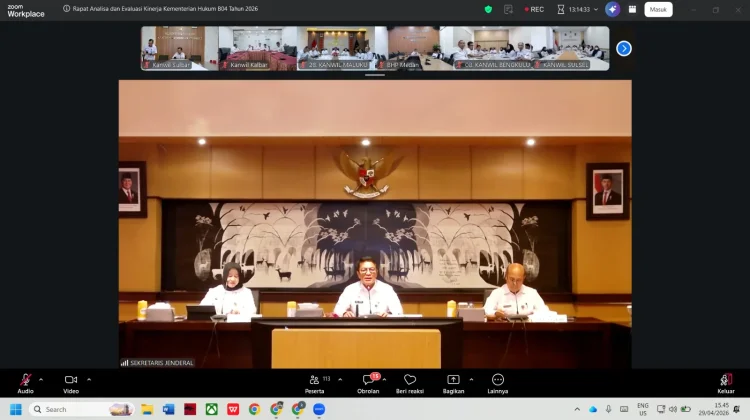Screen dimensions: 750x420
Task: Open video options arrow next to Video
Action: click(x=89, y=380)
